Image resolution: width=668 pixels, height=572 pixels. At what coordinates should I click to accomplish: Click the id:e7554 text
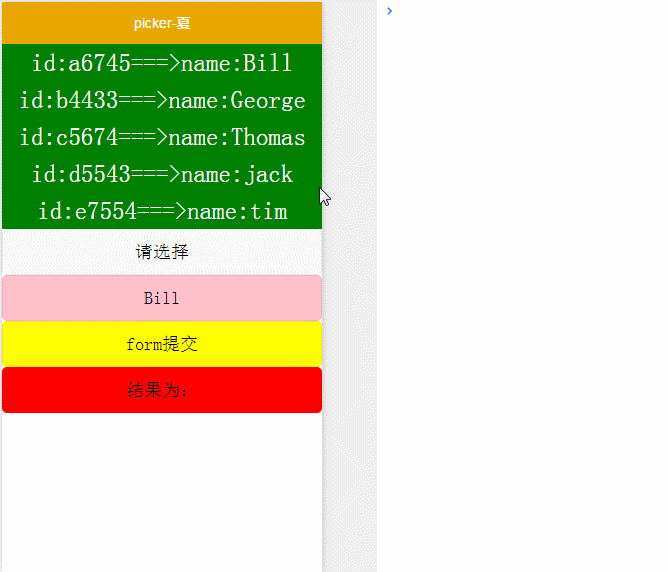pyautogui.click(x=87, y=212)
